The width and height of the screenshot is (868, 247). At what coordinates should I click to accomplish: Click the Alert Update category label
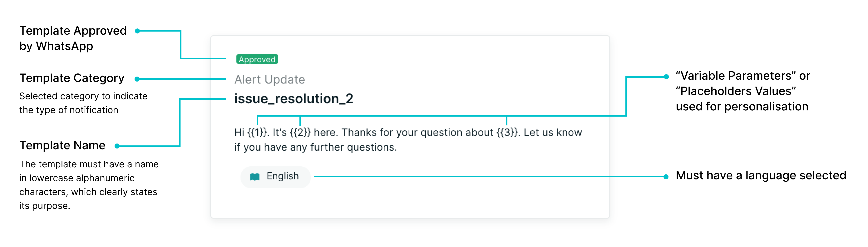(x=269, y=80)
